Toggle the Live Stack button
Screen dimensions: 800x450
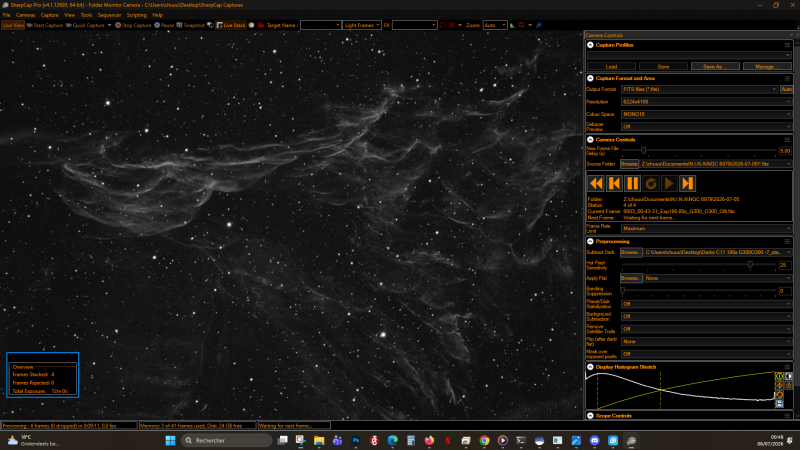point(231,25)
